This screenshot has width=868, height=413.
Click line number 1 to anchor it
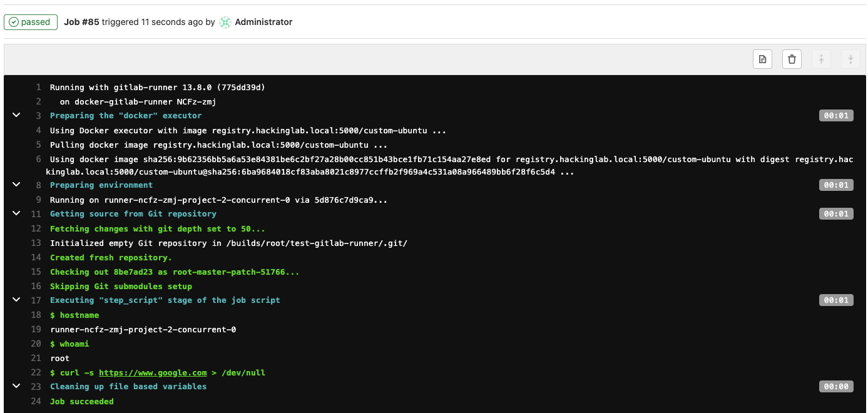[x=38, y=87]
